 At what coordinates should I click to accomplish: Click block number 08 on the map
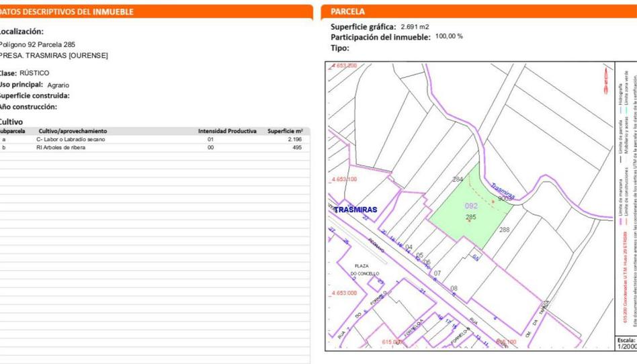[454, 288]
